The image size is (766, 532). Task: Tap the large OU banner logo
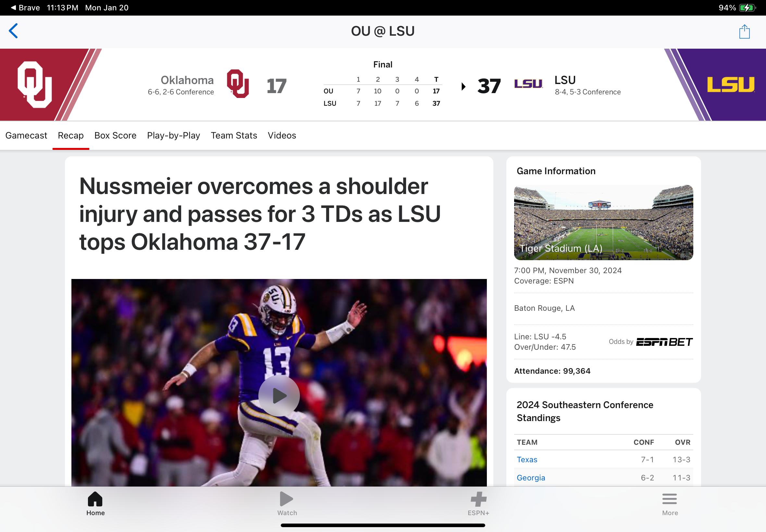tap(35, 85)
